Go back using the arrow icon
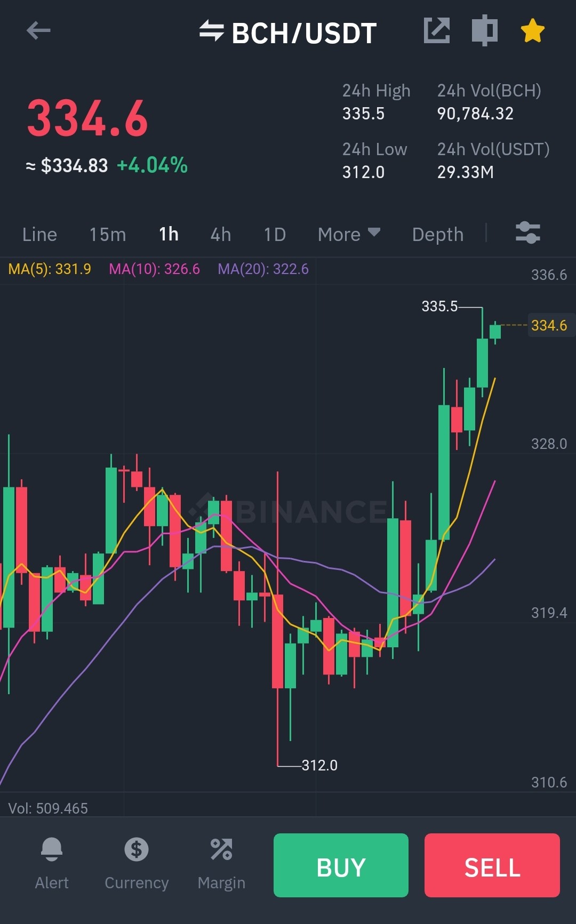 coord(38,30)
